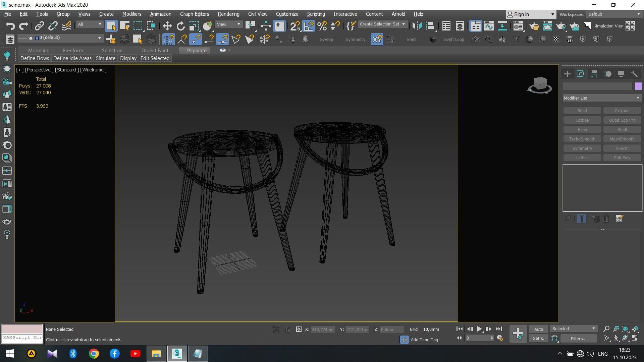Switch to the Object Paint ribbon tab
This screenshot has width=644, height=362.
tap(155, 50)
